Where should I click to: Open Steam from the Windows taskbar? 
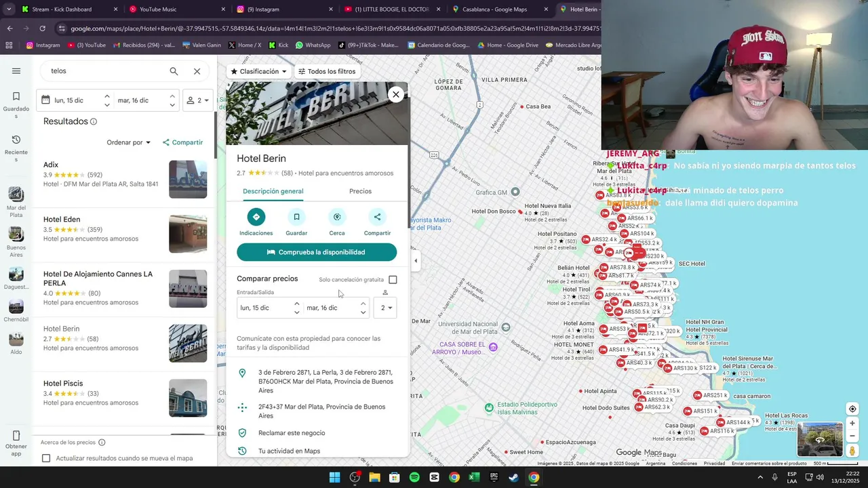pos(514,477)
